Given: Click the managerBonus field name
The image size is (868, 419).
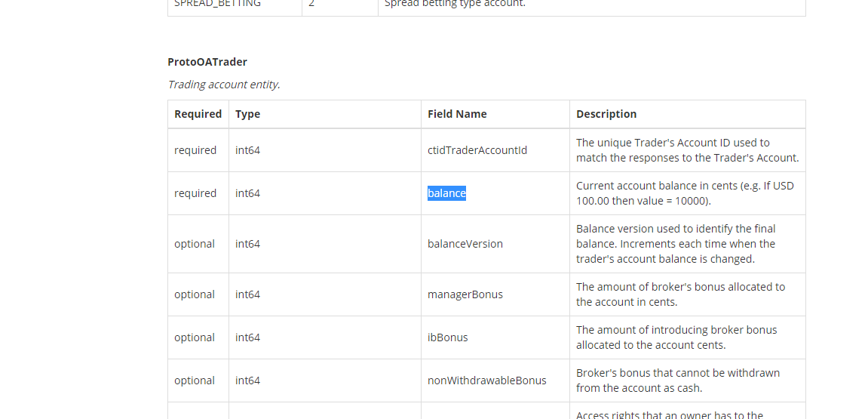Looking at the screenshot, I should [x=465, y=294].
